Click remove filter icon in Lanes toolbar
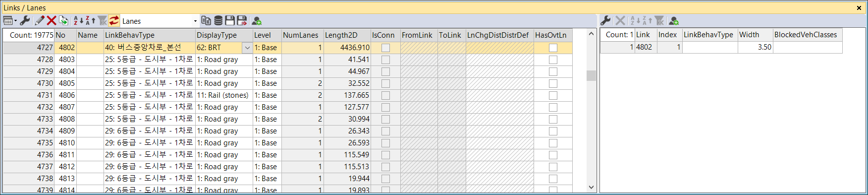 tap(659, 21)
